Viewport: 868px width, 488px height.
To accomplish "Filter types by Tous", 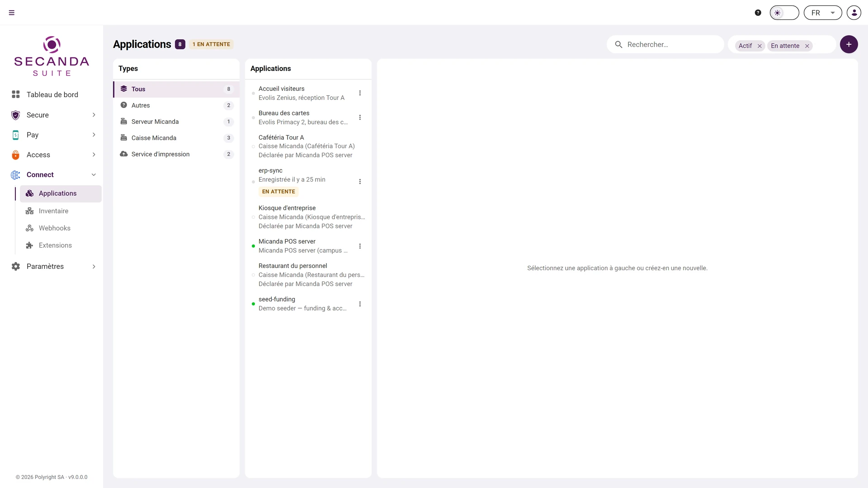I will (176, 89).
